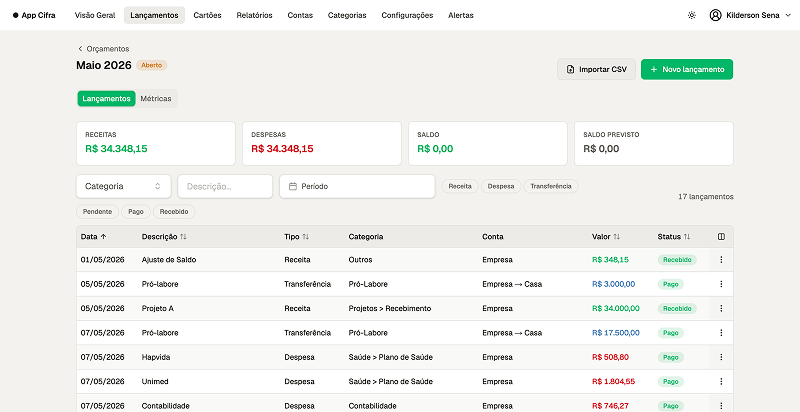
Task: Open row actions menu for Hapvida
Action: coord(721,357)
